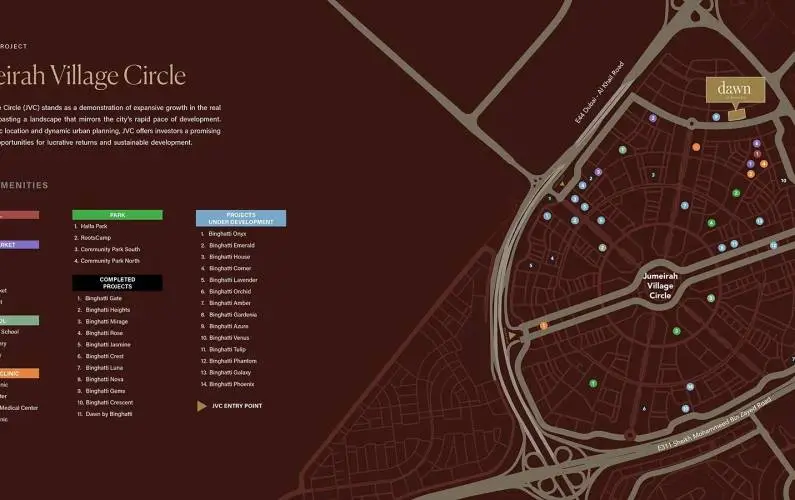Click the green PARK legend header

coord(117,215)
